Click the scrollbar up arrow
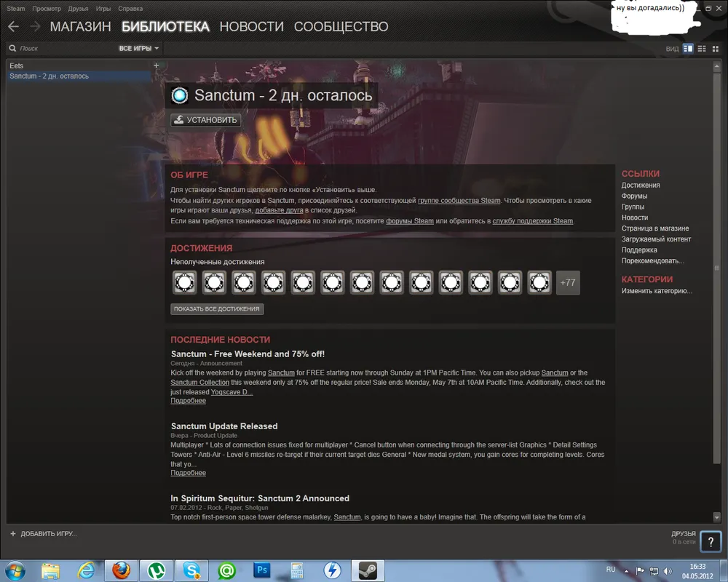Screen dimensions: 728x582 (717, 65)
